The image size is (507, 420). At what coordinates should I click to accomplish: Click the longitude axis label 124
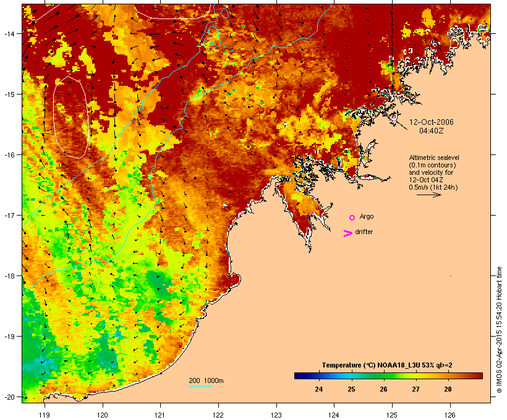[334, 415]
